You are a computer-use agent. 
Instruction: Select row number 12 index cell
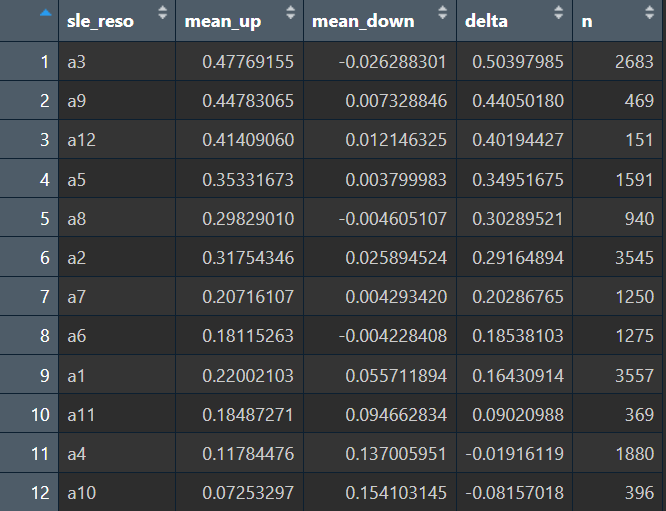29,492
